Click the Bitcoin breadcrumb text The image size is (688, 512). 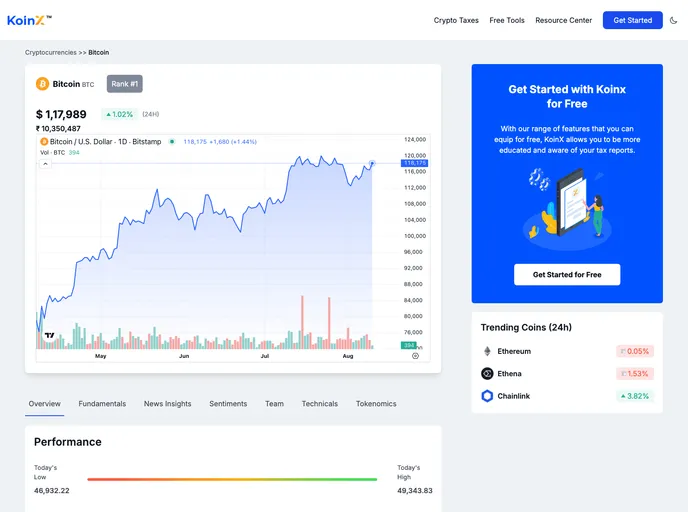(x=99, y=52)
